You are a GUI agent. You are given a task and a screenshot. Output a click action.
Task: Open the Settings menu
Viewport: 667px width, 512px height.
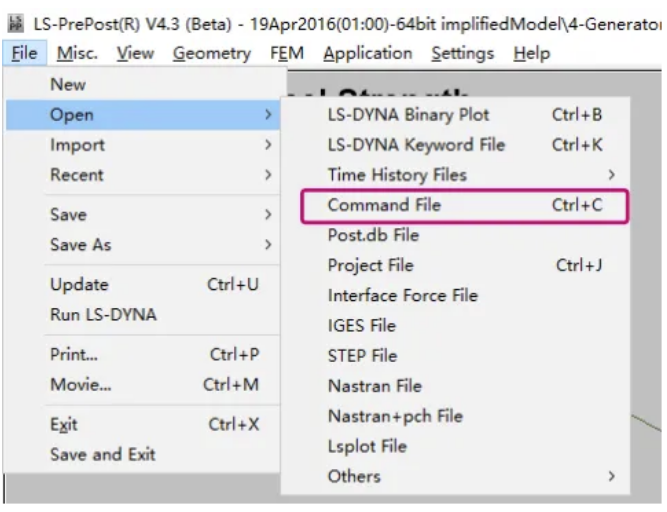[463, 54]
